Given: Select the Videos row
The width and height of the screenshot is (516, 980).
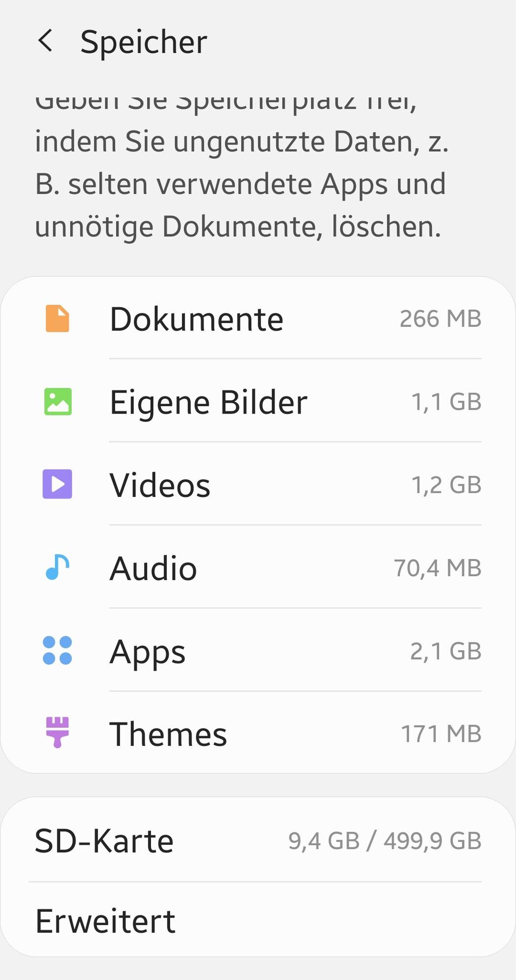Looking at the screenshot, I should click(258, 485).
